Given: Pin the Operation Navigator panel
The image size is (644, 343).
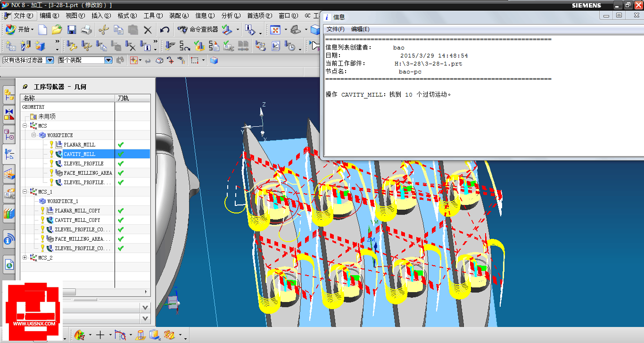Looking at the screenshot, I should [25, 87].
